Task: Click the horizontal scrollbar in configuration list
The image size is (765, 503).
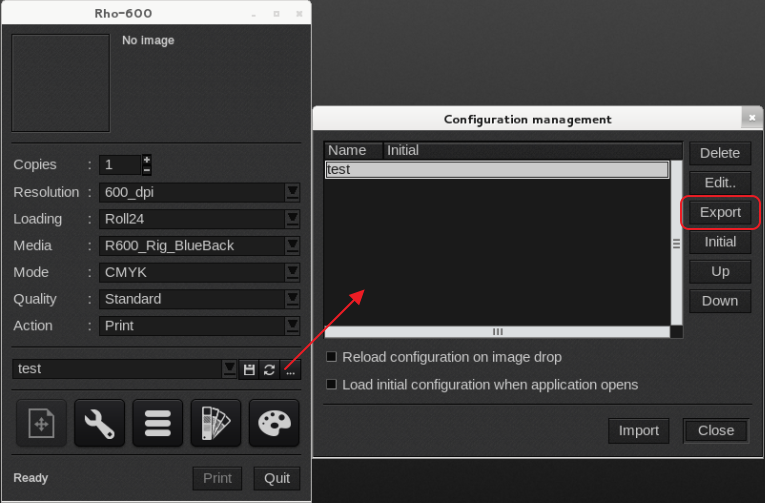Action: click(497, 332)
